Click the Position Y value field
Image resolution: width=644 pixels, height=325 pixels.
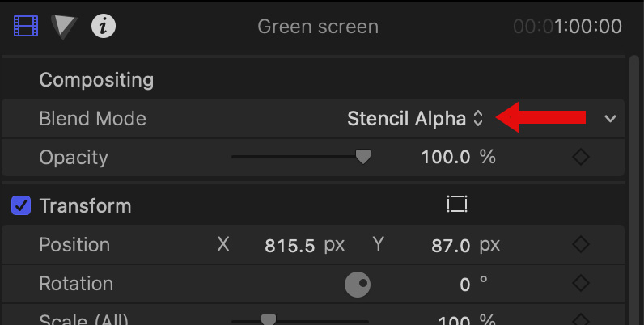pyautogui.click(x=451, y=245)
